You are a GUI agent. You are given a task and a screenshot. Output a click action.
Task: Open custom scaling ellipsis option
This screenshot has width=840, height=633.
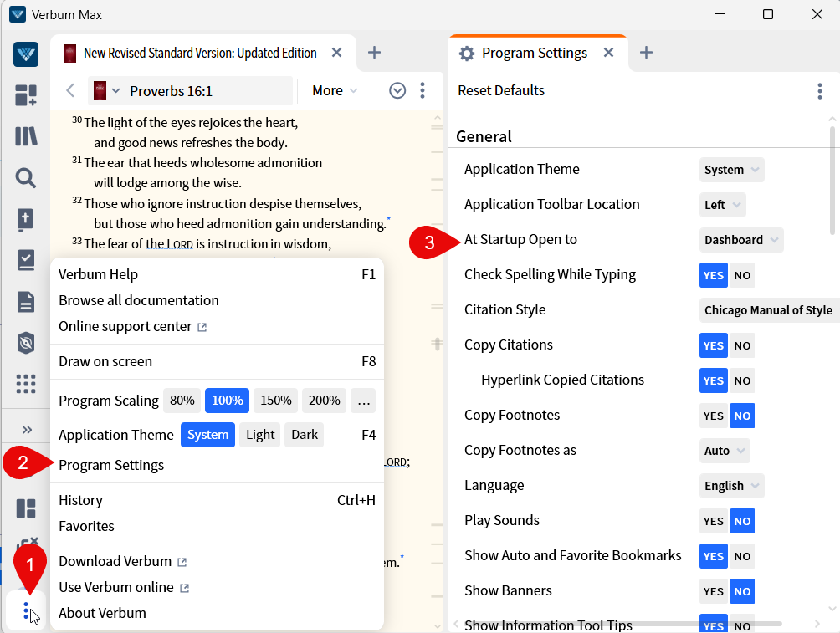364,401
